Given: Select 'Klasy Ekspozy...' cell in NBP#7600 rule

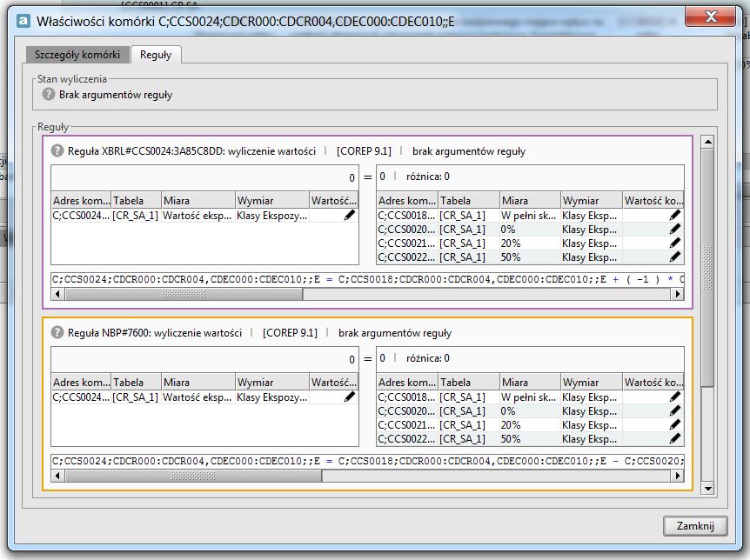Looking at the screenshot, I should coord(272,397).
